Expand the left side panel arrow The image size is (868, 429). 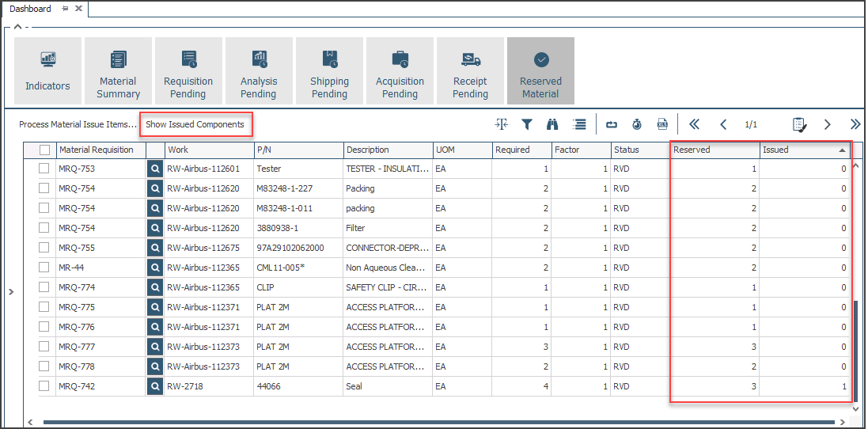point(11,292)
